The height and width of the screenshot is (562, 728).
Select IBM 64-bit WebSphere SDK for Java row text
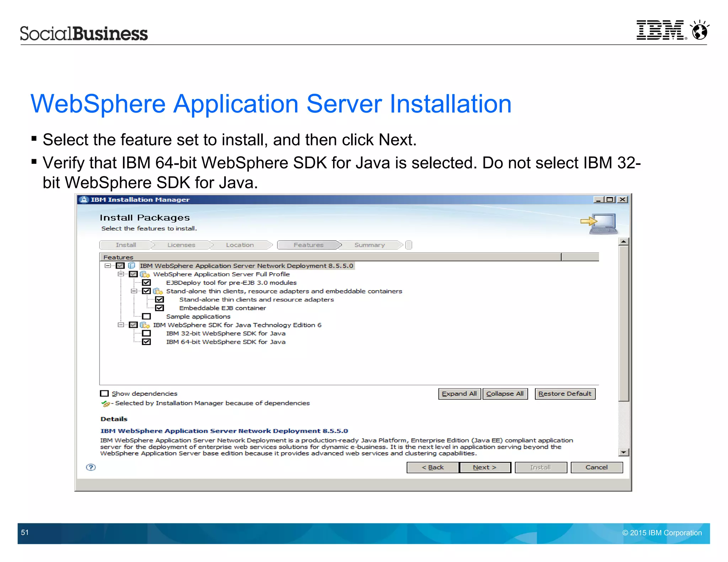(x=226, y=342)
